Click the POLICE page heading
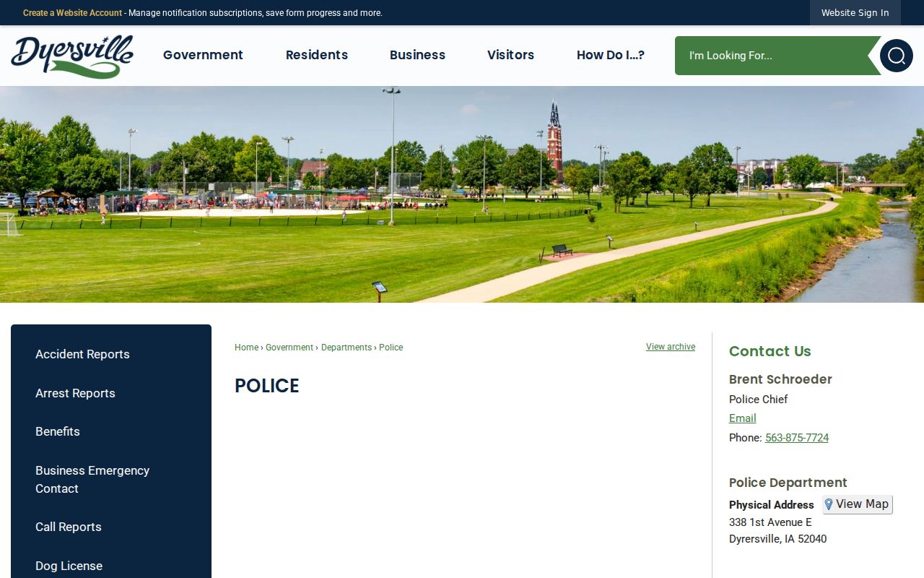The width and height of the screenshot is (924, 578). [x=267, y=386]
